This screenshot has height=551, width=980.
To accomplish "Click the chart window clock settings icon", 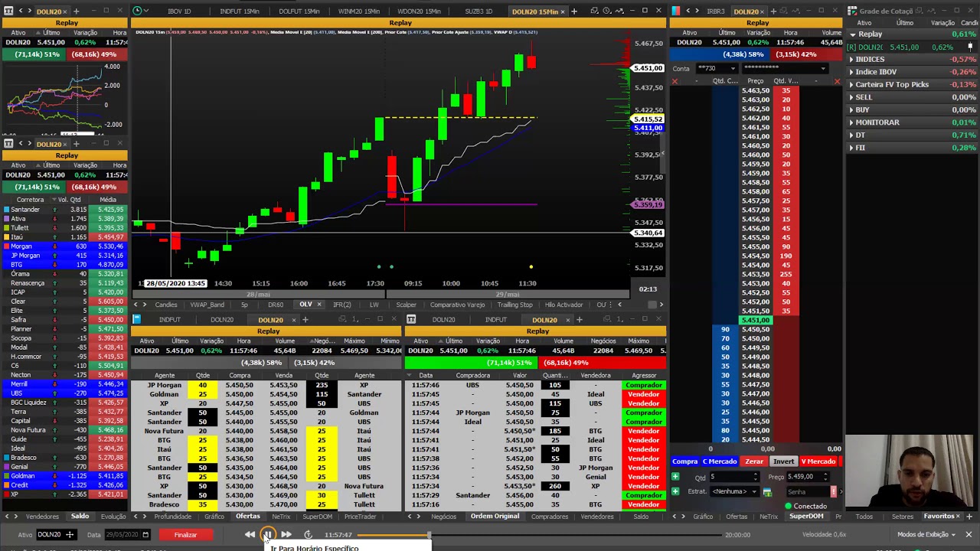I will 606,11.
